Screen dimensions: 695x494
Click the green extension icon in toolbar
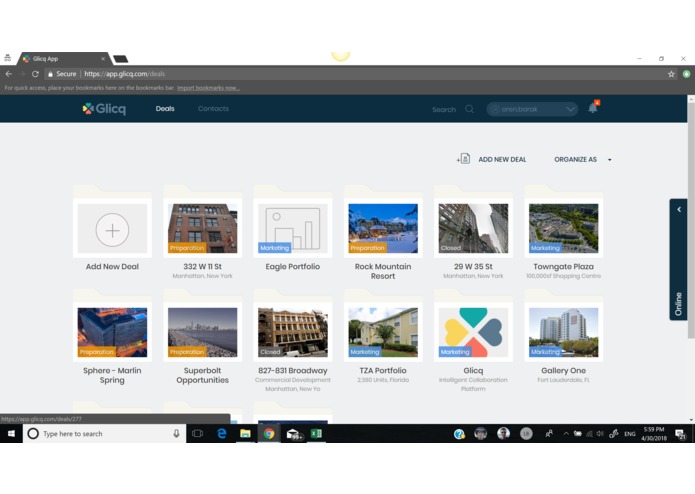coord(687,74)
